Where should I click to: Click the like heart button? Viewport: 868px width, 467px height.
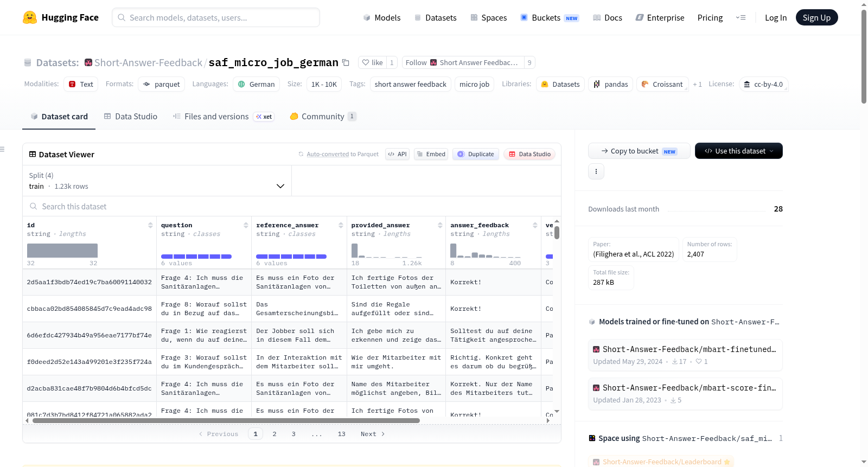[x=373, y=62]
